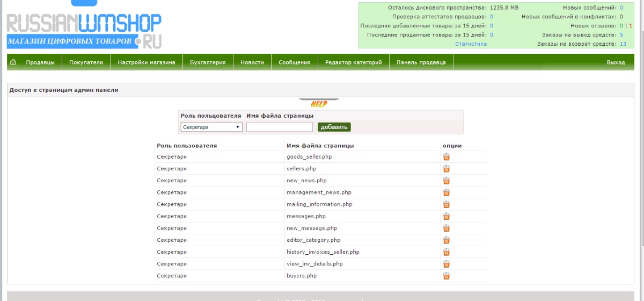Open the Секретари role dropdown

point(211,127)
